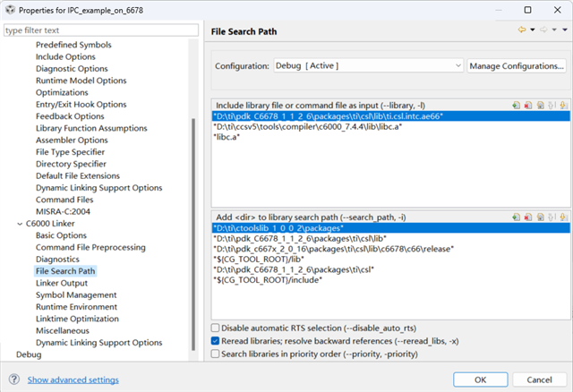Open the back history dropdown arrow
The width and height of the screenshot is (573, 392).
[532, 30]
